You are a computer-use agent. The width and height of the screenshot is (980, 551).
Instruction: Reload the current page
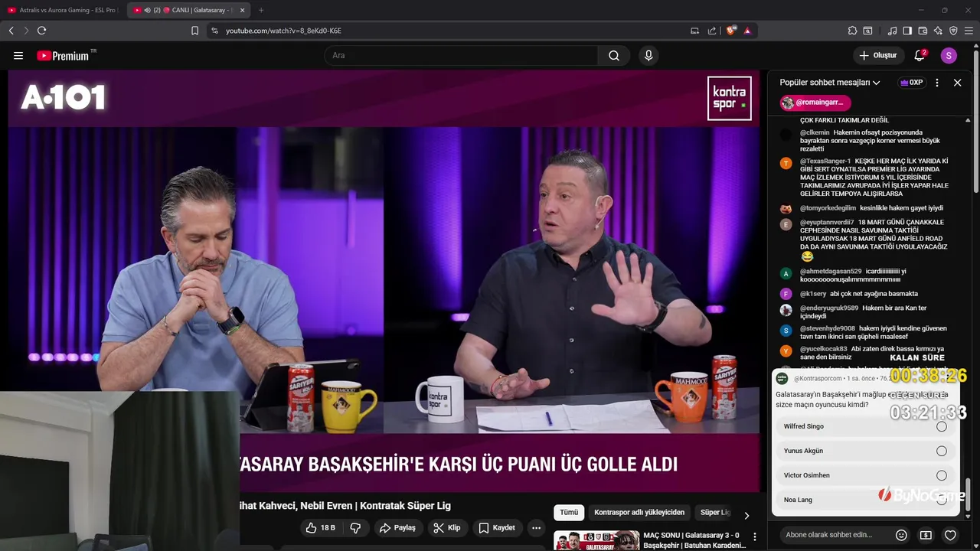click(41, 31)
